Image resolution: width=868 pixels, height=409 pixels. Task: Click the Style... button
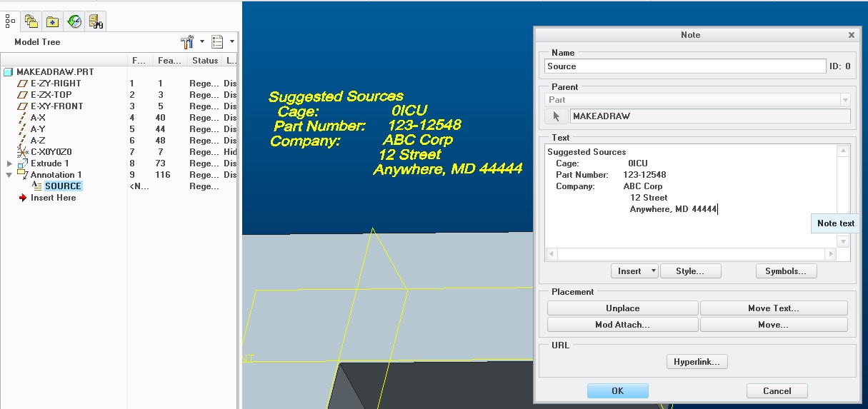690,271
